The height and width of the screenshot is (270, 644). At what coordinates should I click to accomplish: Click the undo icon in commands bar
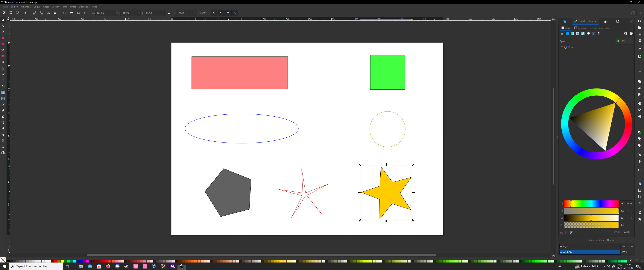coord(640,65)
